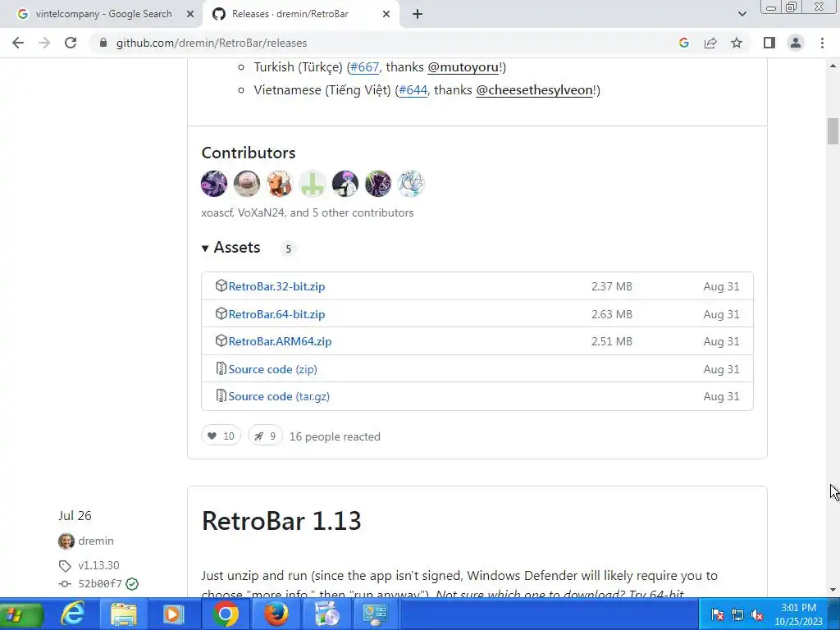This screenshot has width=840, height=630.
Task: View site information via the lock icon
Action: pos(103,43)
